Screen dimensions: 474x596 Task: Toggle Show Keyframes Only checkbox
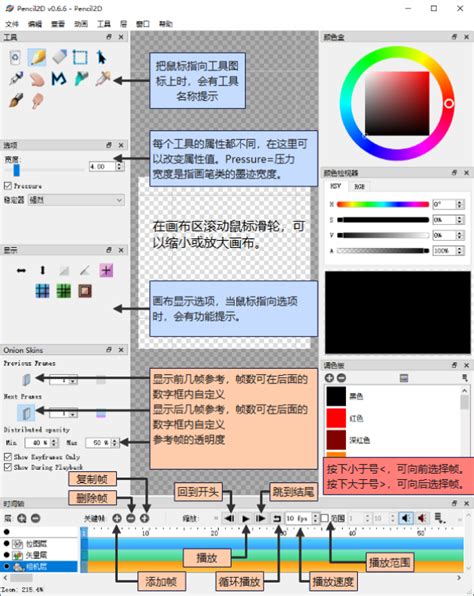(x=8, y=457)
